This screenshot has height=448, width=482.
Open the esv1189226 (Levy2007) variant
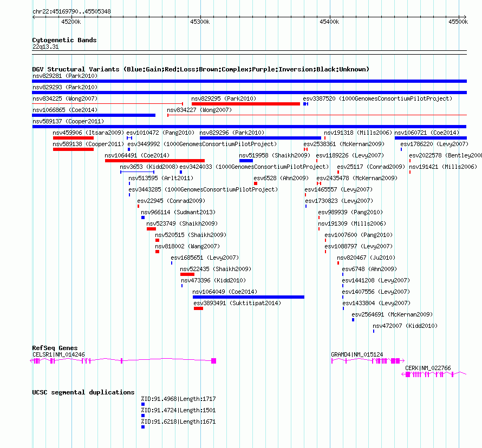pos(350,155)
